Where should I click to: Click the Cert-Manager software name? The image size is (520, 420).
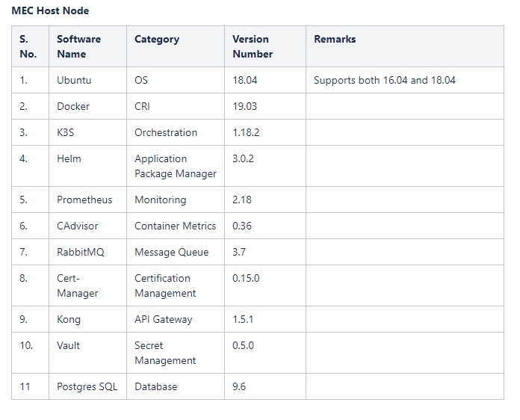78,285
